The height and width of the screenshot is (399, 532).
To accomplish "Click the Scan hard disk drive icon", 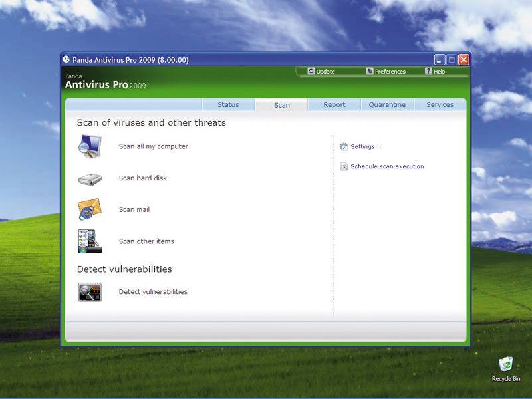I will coord(90,178).
